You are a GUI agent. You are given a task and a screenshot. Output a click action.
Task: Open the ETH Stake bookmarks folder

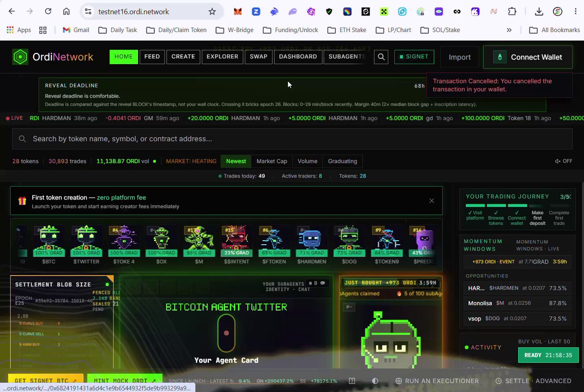347,30
